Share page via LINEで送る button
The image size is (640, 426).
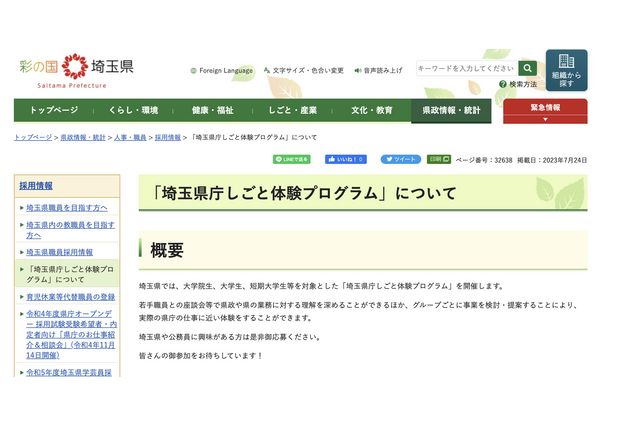point(291,159)
